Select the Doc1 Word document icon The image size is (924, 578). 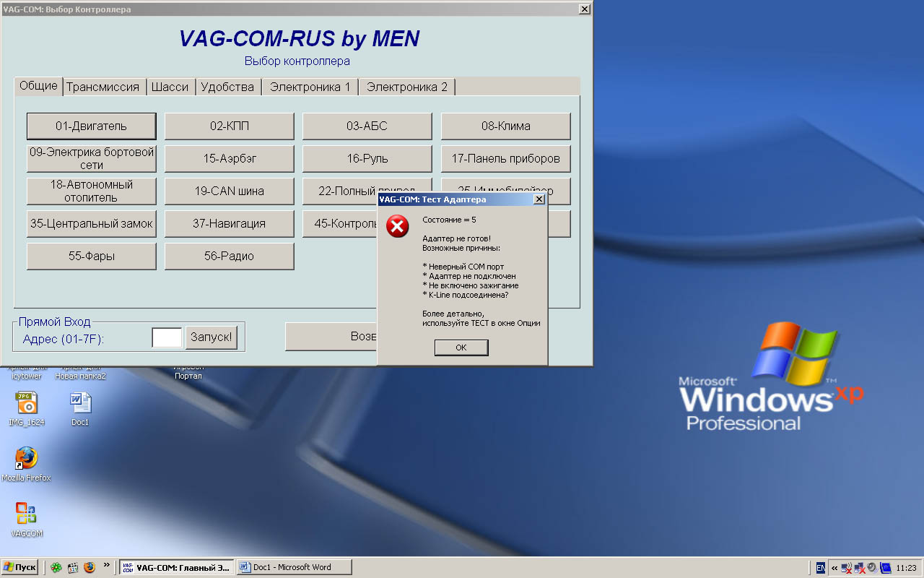pos(79,403)
